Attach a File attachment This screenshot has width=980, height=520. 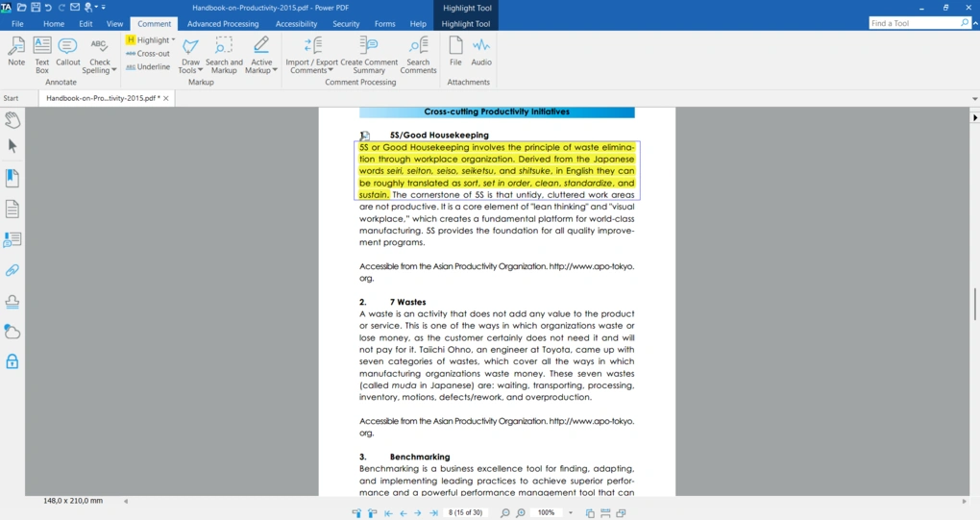pyautogui.click(x=455, y=51)
